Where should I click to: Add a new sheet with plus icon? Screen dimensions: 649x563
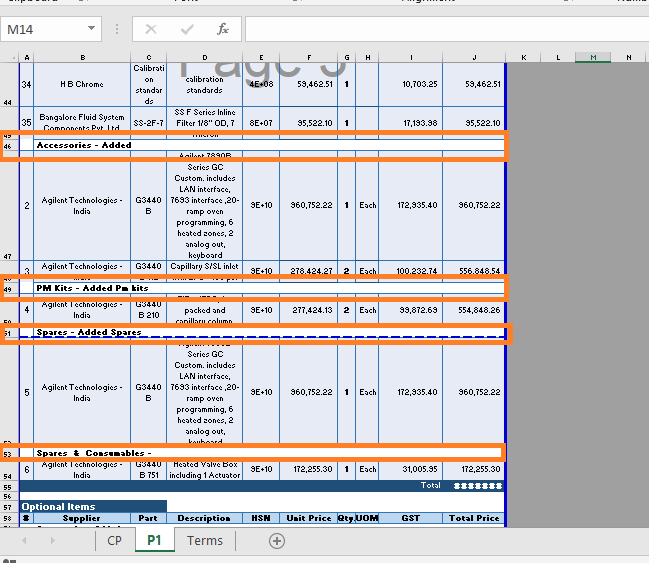277,541
